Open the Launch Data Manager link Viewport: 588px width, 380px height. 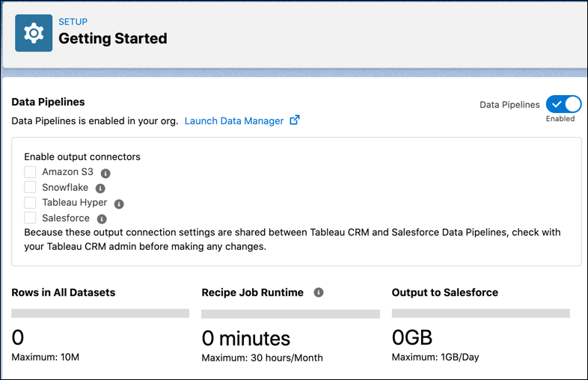pos(234,121)
